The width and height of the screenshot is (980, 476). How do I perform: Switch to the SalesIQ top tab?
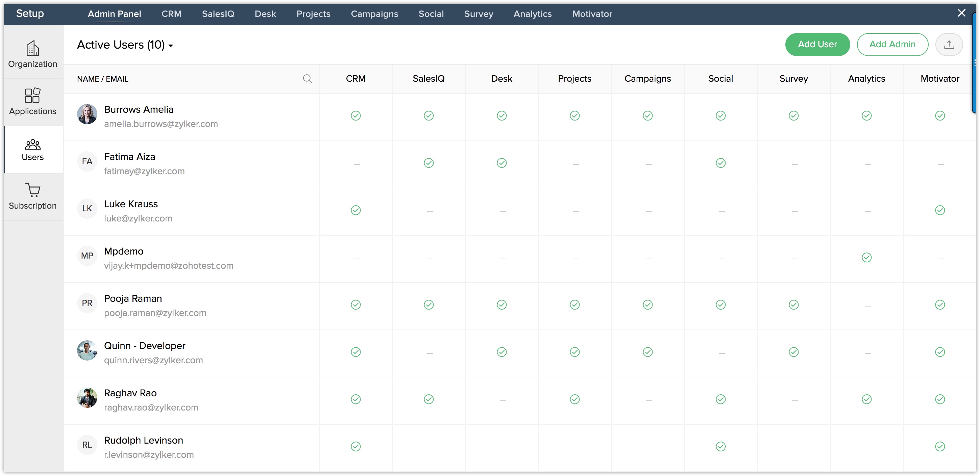click(218, 14)
